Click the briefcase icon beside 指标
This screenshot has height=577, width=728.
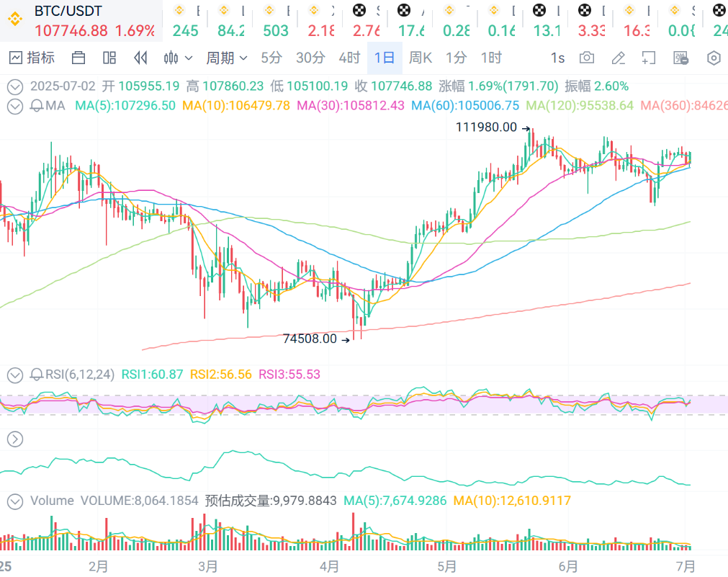coord(78,58)
